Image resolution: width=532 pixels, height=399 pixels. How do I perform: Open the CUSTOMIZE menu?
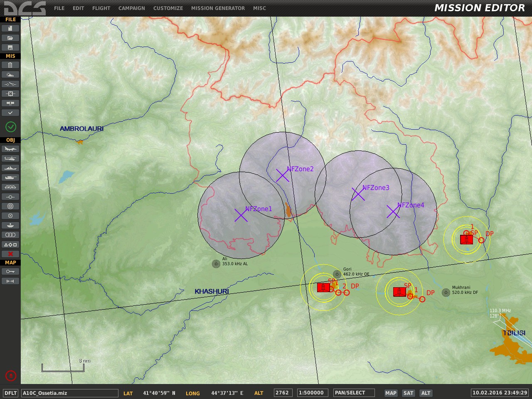(x=168, y=8)
